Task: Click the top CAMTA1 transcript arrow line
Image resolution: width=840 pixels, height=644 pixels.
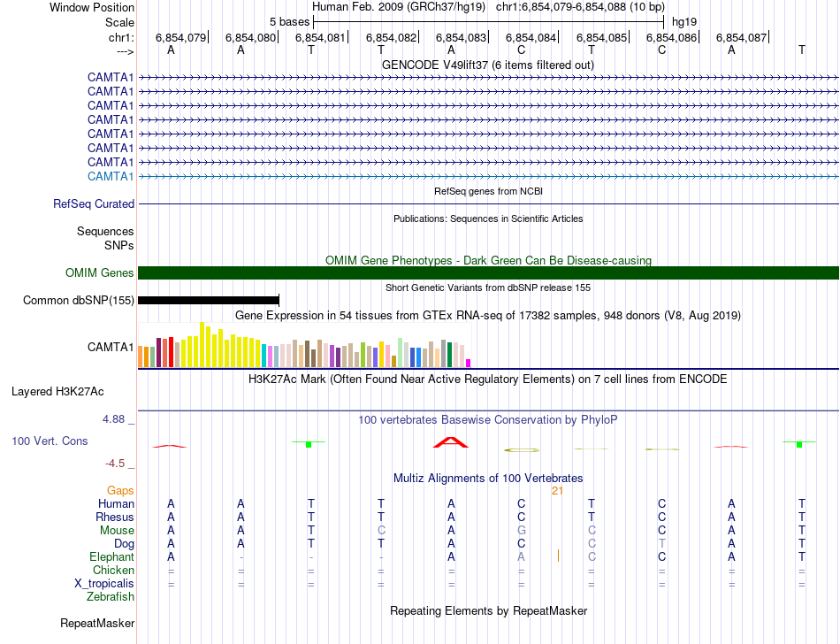Action: point(488,78)
